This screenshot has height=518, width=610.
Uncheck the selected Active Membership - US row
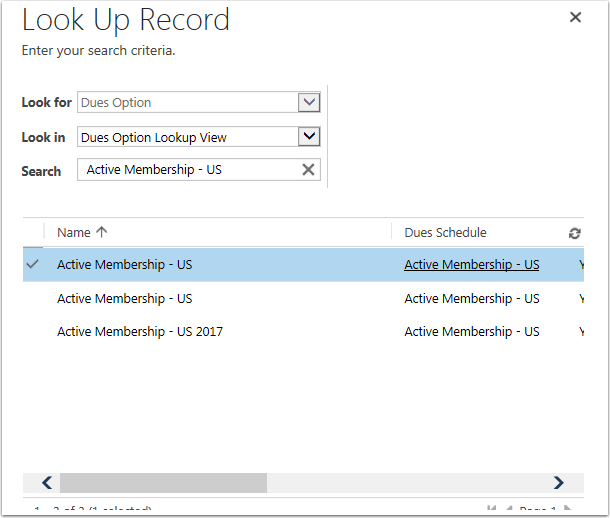33,264
